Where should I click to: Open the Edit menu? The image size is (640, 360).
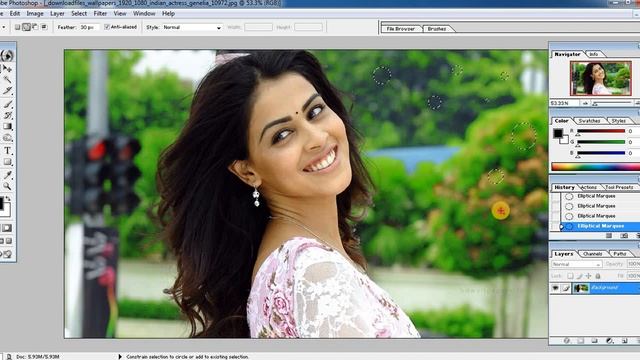click(15, 13)
